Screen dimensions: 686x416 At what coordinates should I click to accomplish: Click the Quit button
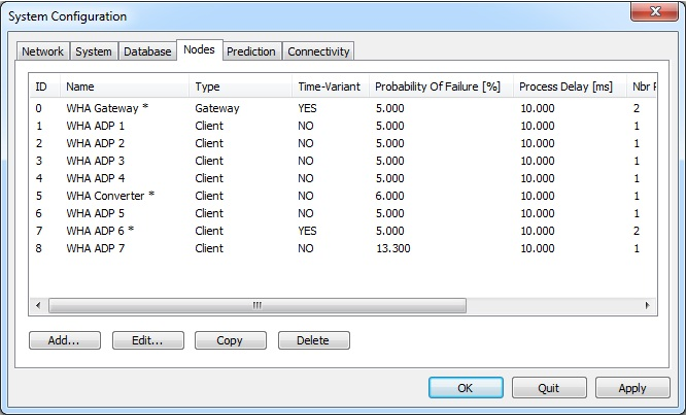tap(549, 387)
